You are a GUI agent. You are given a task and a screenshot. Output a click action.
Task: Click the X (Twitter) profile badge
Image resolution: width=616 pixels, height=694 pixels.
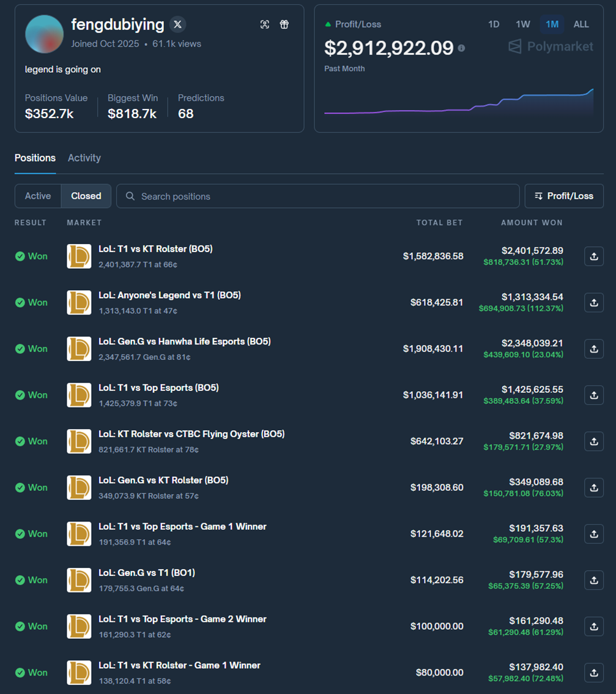click(x=177, y=24)
